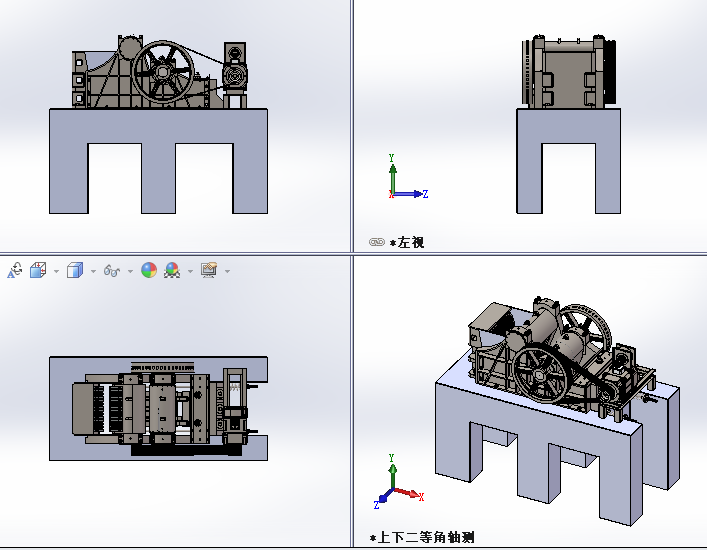
Task: Expand the View Settings dropdown arrow
Action: pos(227,271)
